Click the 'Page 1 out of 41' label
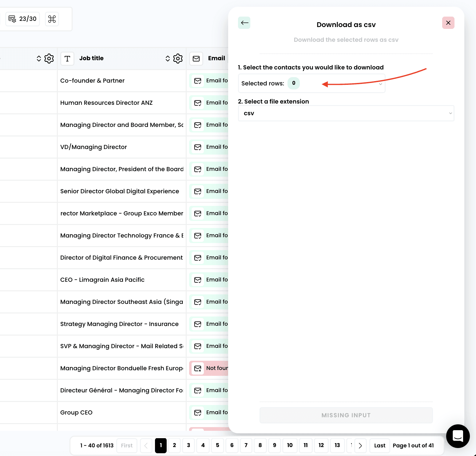The width and height of the screenshot is (476, 456). pyautogui.click(x=413, y=446)
